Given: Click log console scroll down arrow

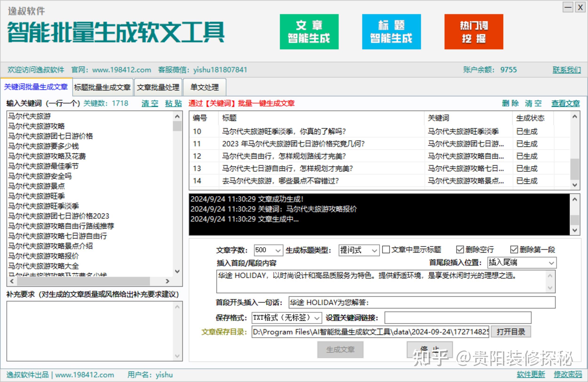Looking at the screenshot, I should (x=575, y=230).
